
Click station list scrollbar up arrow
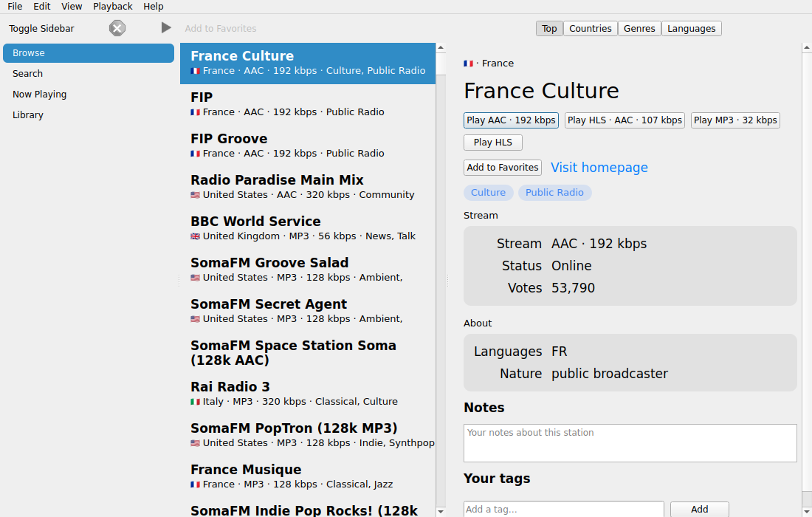coord(441,48)
